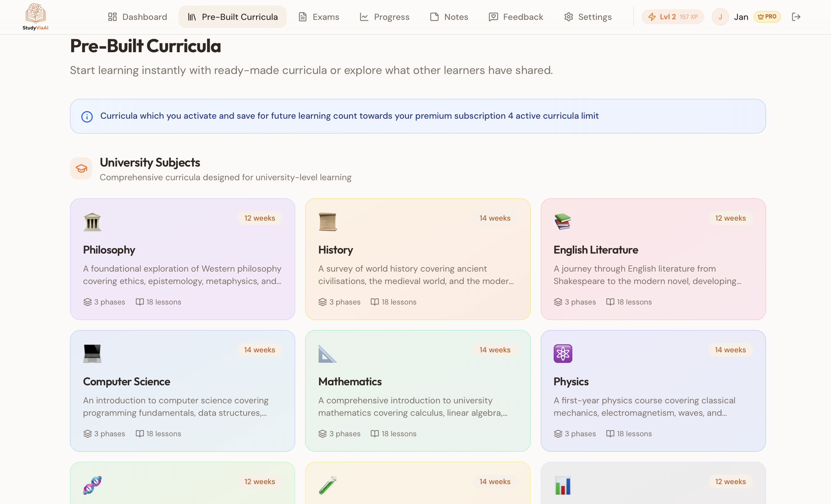Image resolution: width=831 pixels, height=504 pixels.
Task: Click the Computer Science laptop icon
Action: [92, 354]
